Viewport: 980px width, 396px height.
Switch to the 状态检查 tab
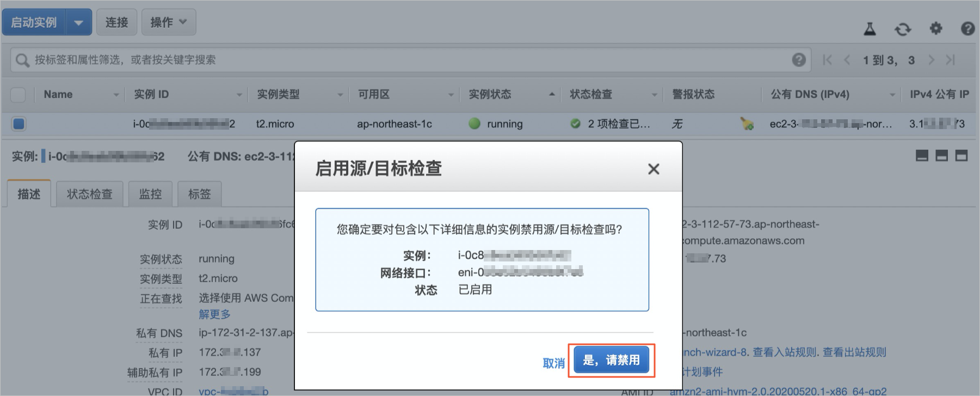tap(90, 194)
